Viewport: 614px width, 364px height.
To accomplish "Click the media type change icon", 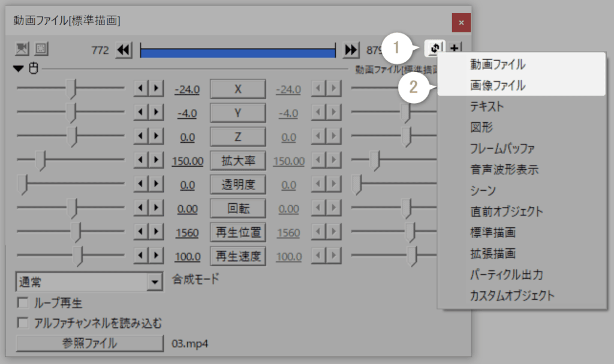I will click(x=434, y=48).
